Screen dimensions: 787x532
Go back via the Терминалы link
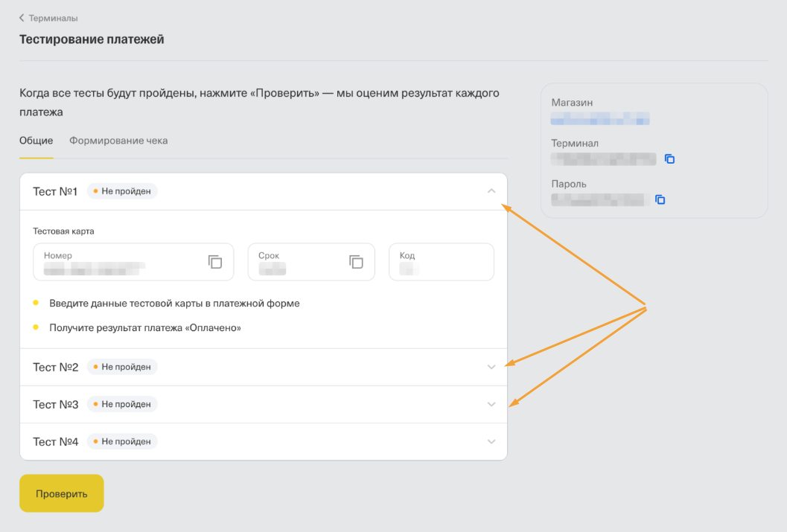click(53, 18)
